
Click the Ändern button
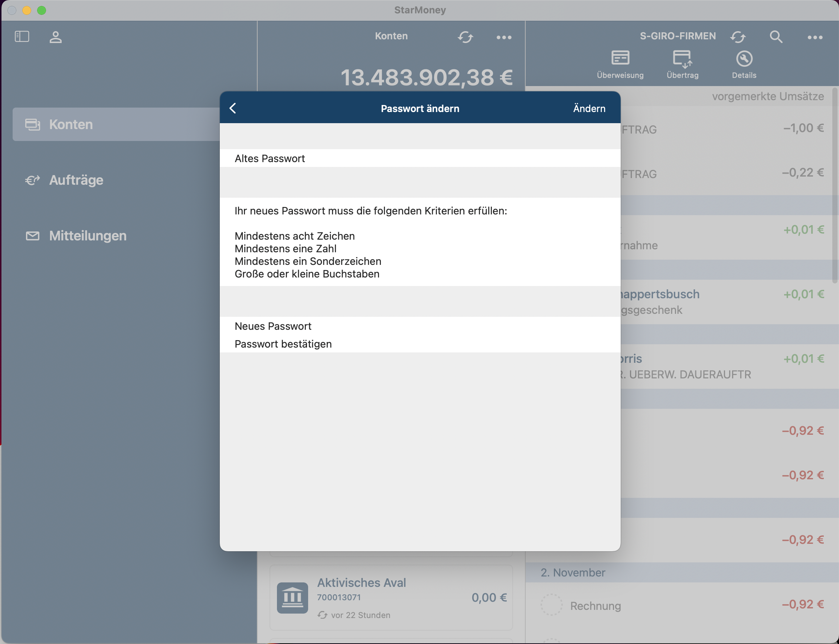pyautogui.click(x=589, y=108)
